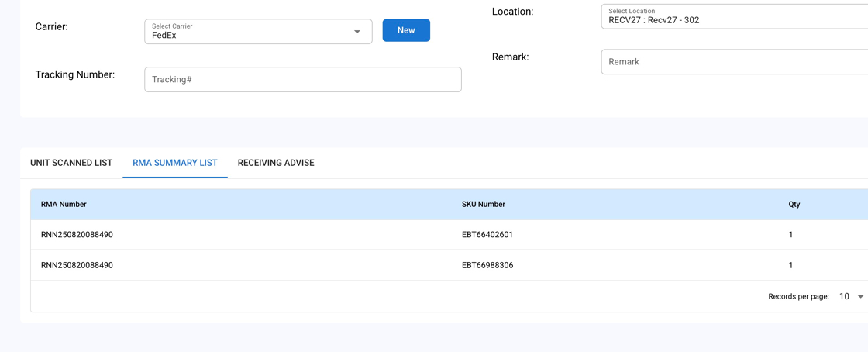The height and width of the screenshot is (352, 868).
Task: Select the SKU cell EBT66988306
Action: [x=487, y=265]
